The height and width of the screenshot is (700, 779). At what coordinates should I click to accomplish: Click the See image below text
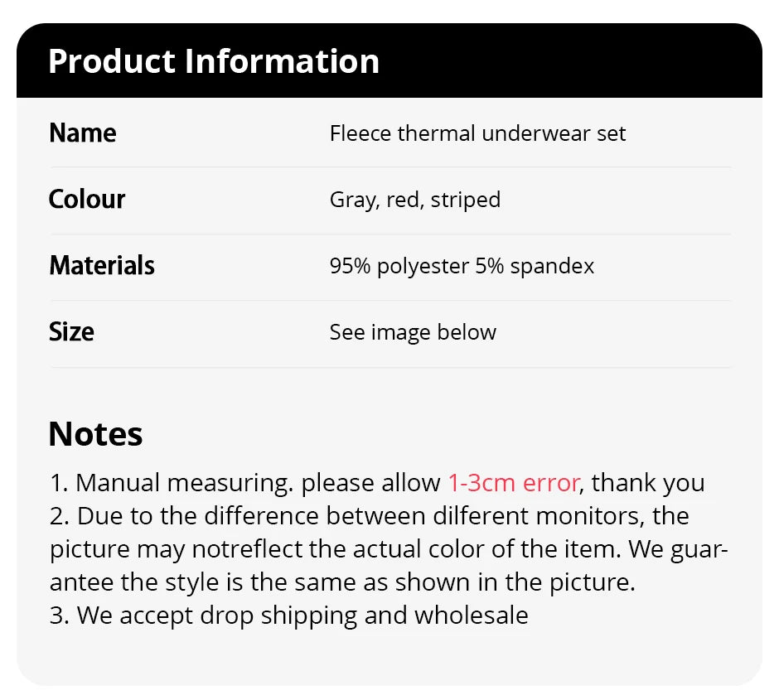coord(413,332)
